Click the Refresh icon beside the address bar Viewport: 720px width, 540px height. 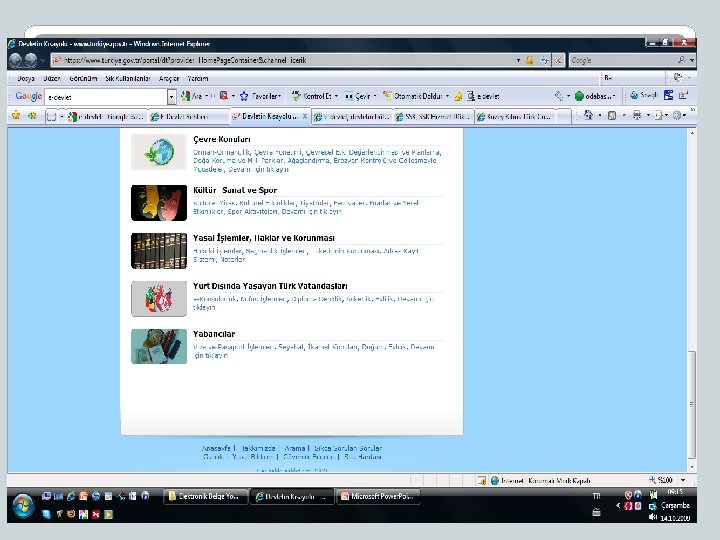point(545,60)
